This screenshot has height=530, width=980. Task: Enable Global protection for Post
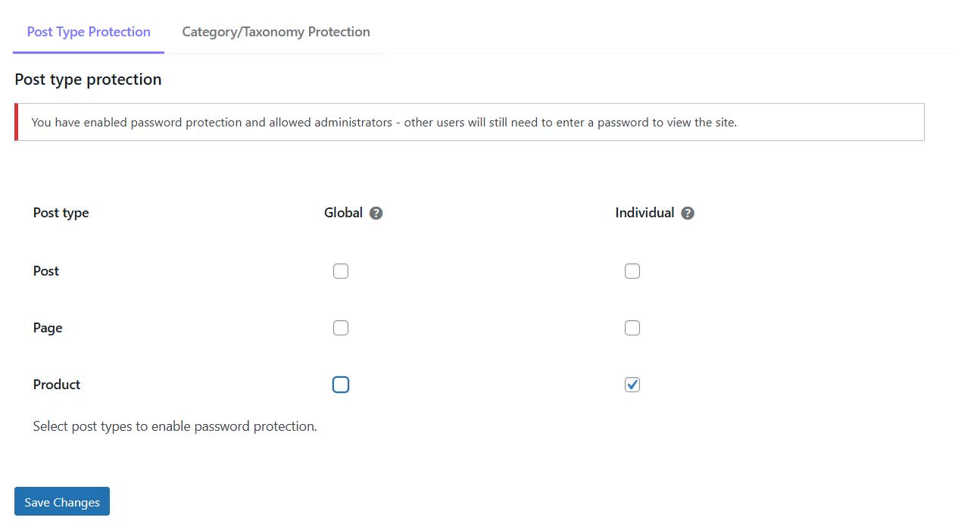341,270
